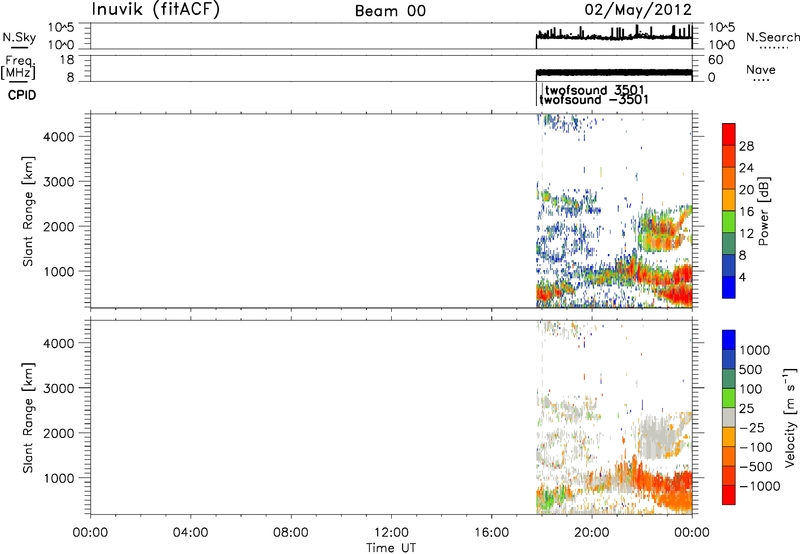Click the "Power [dB]" colorbar title
Image resolution: width=800 pixels, height=554 pixels.
click(x=764, y=211)
